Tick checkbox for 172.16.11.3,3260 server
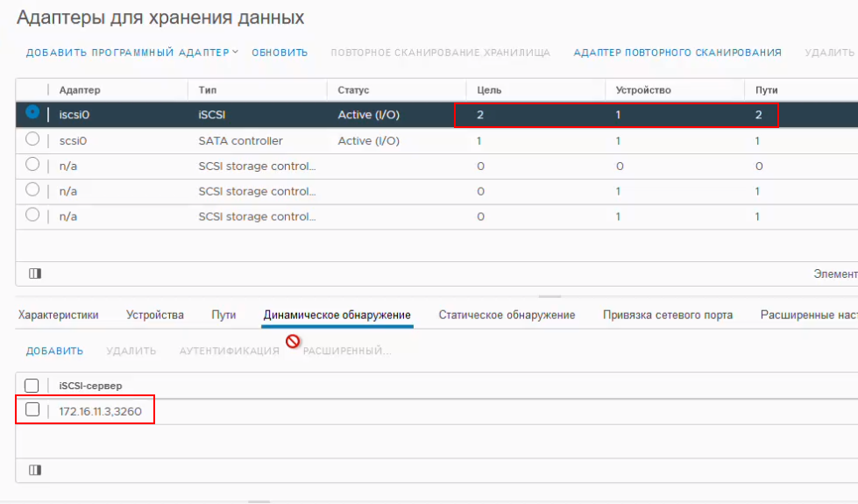858x504 pixels. [32, 409]
